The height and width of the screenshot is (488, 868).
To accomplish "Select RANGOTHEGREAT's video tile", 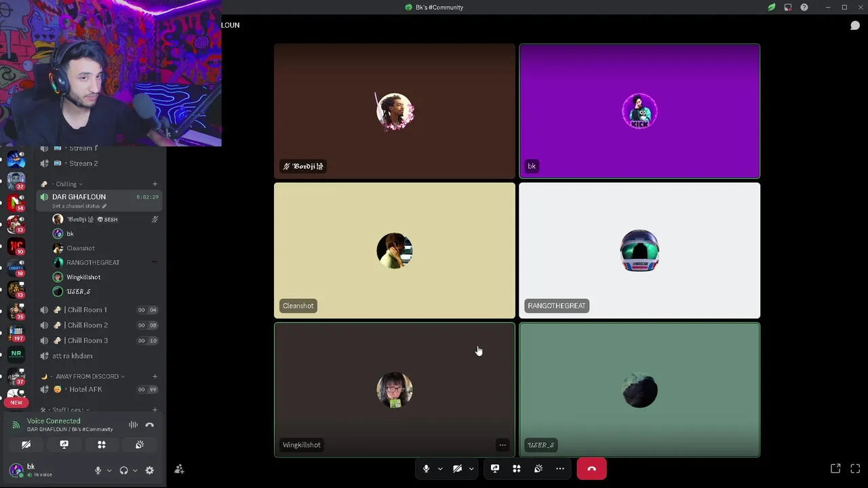I will coord(639,251).
